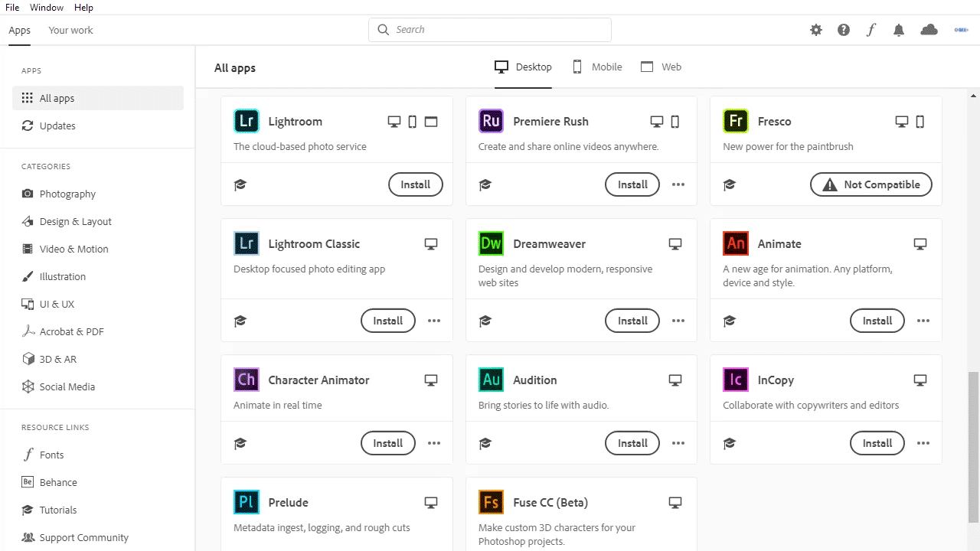The image size is (980, 551).
Task: Click the Animate app icon
Action: tap(736, 244)
